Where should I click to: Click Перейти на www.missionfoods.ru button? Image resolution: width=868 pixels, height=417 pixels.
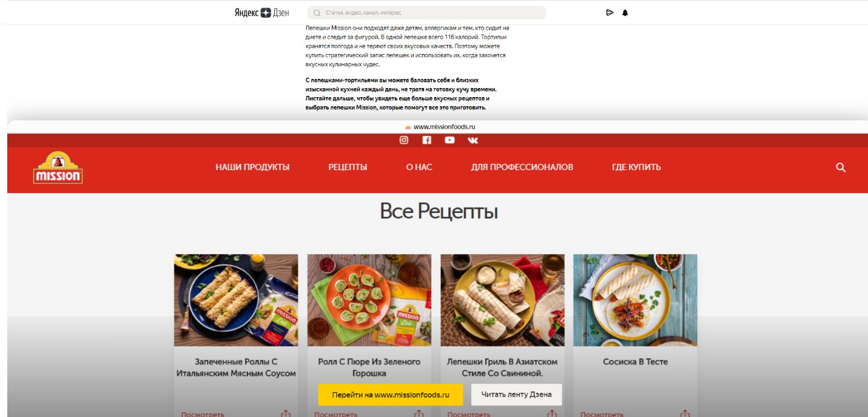coord(391,395)
